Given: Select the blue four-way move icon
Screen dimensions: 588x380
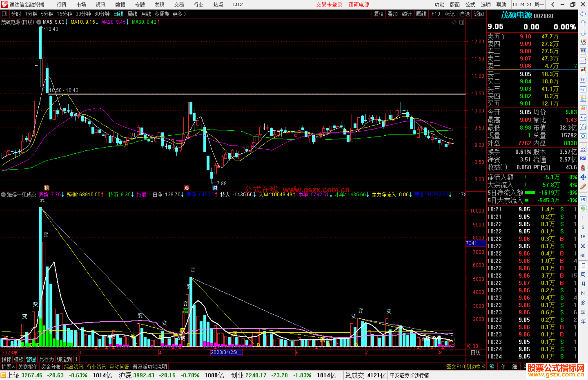Looking at the screenshot, I should point(583,177).
